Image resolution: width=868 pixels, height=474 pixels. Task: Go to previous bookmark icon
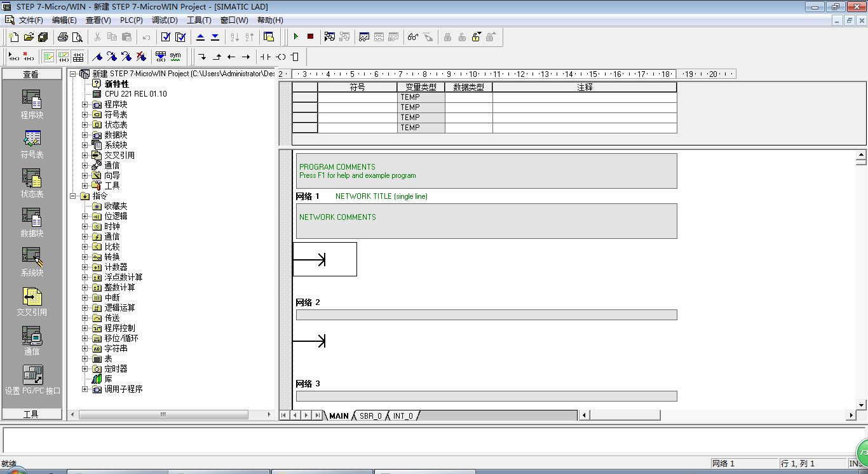pyautogui.click(x=126, y=57)
